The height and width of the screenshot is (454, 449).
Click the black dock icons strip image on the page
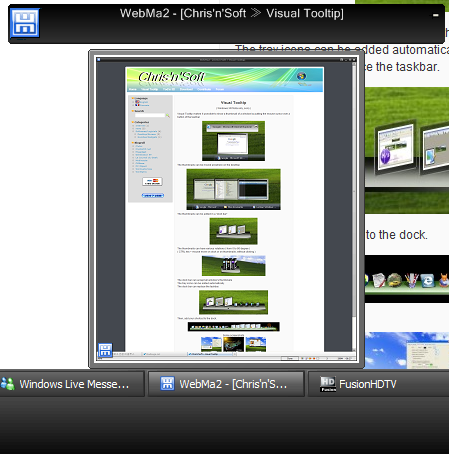[x=407, y=279]
